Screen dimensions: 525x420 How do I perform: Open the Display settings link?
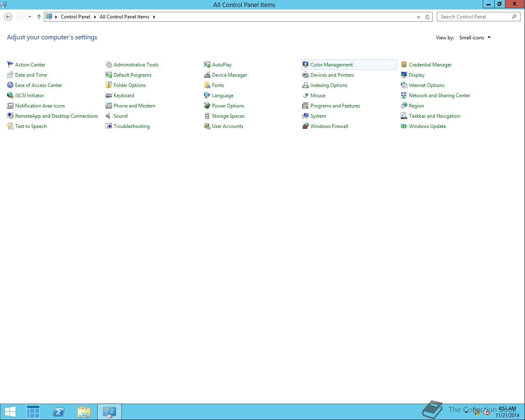[417, 75]
